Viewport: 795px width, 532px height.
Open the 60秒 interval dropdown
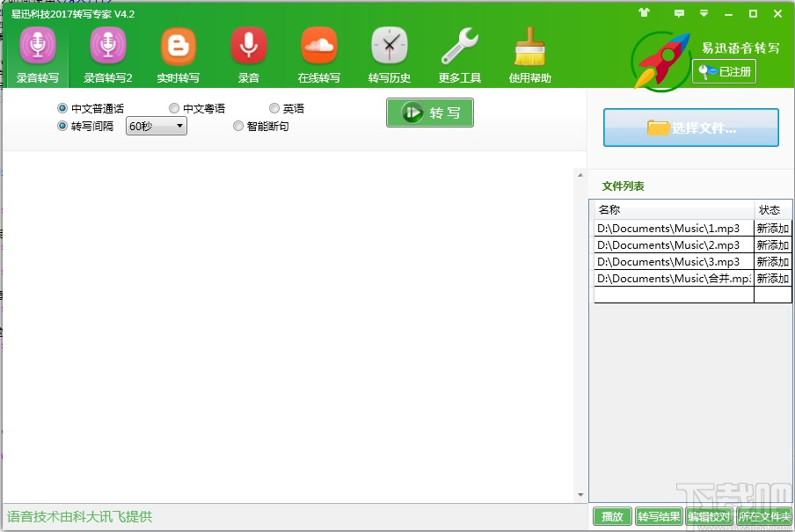[157, 126]
